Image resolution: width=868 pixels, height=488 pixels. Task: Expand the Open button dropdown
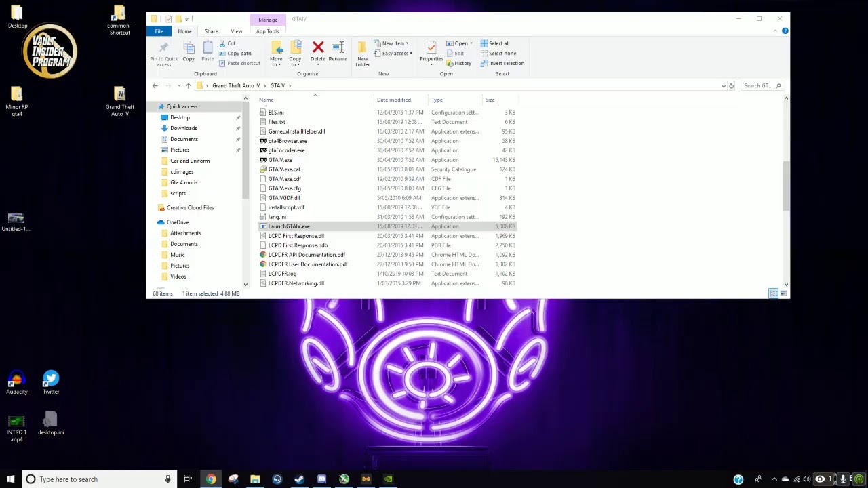[471, 43]
